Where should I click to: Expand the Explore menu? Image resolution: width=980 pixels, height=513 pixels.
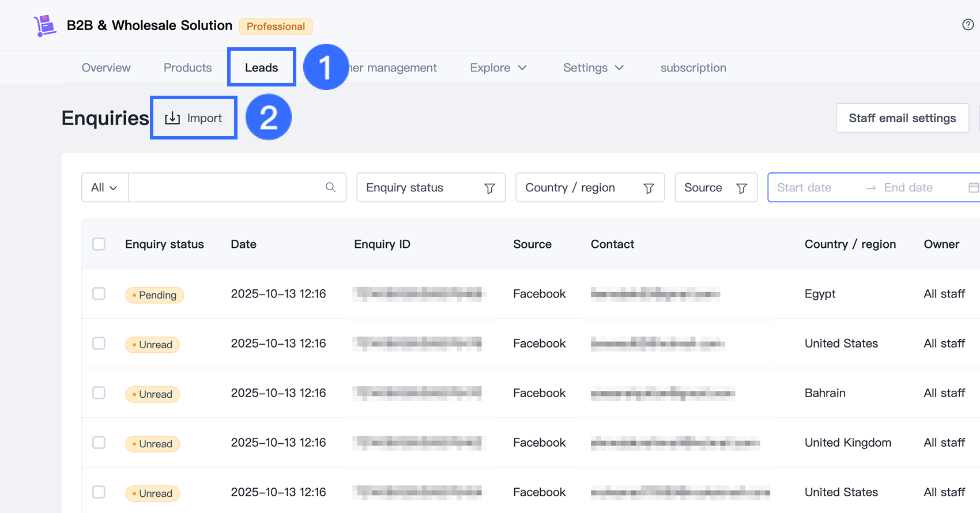pyautogui.click(x=498, y=67)
